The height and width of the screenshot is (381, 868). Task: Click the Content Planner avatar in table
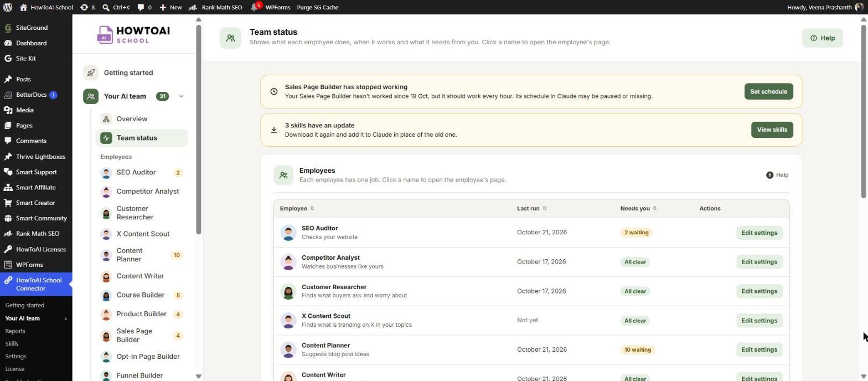(288, 350)
